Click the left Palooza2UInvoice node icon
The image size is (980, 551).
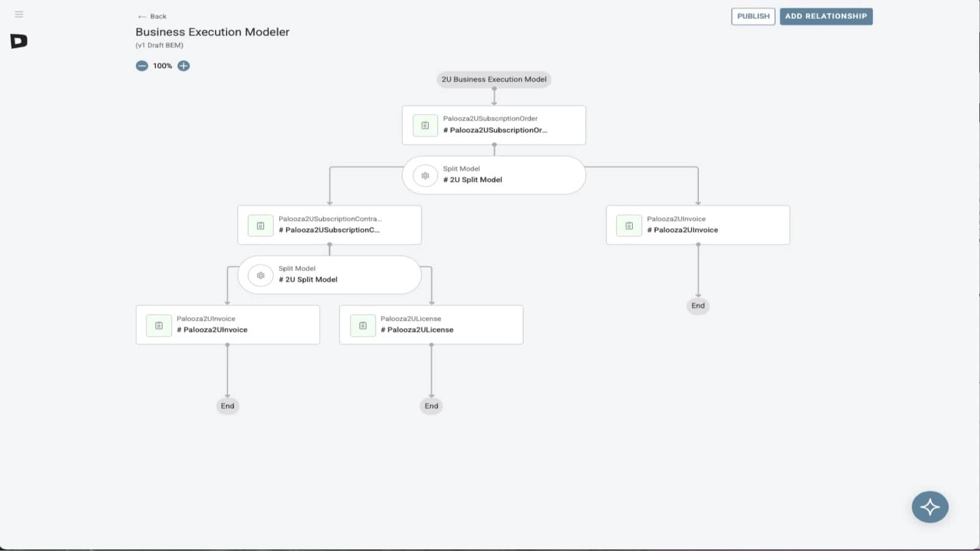[x=158, y=325]
